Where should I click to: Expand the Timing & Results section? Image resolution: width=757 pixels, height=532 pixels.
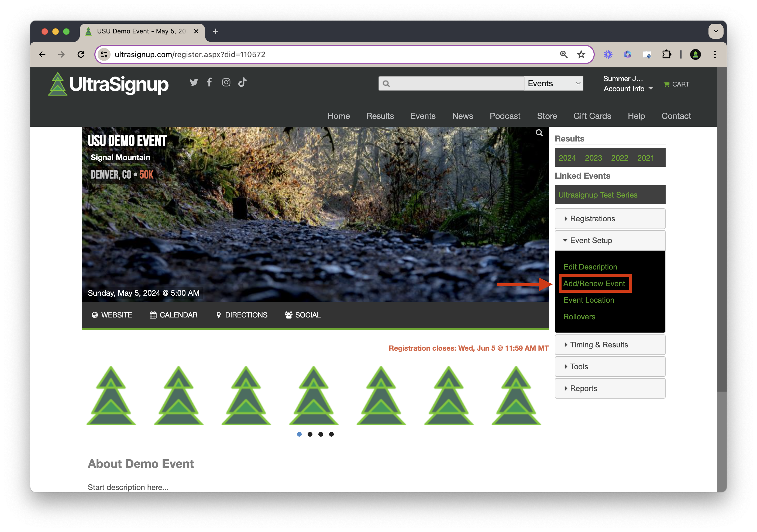610,345
